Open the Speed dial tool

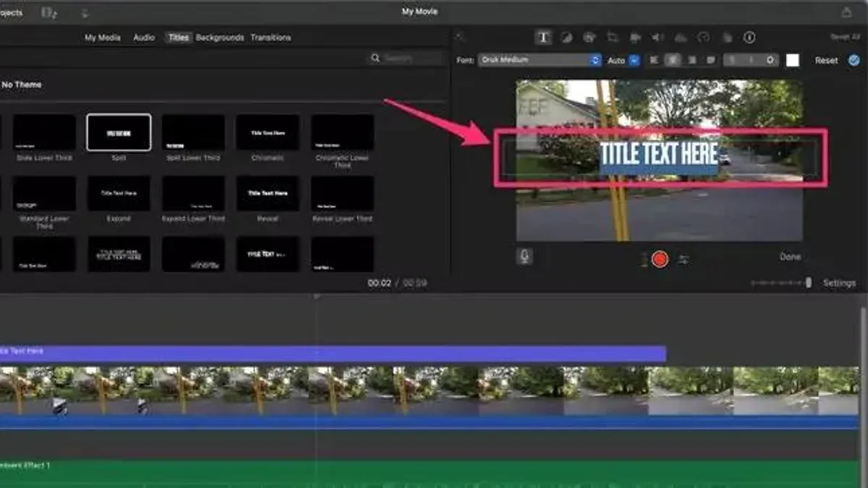(704, 38)
